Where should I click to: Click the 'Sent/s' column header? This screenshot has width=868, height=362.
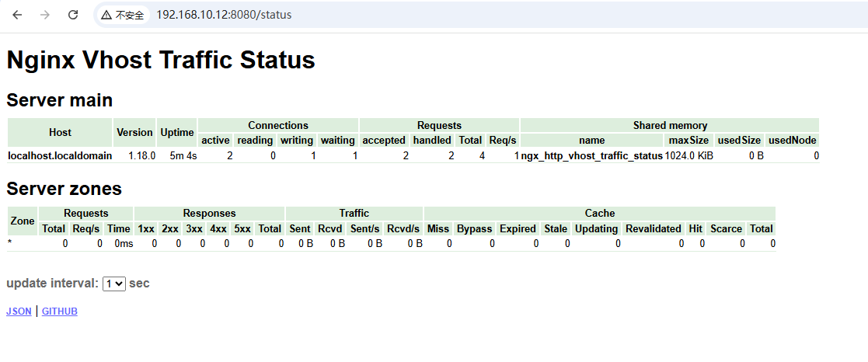click(364, 228)
